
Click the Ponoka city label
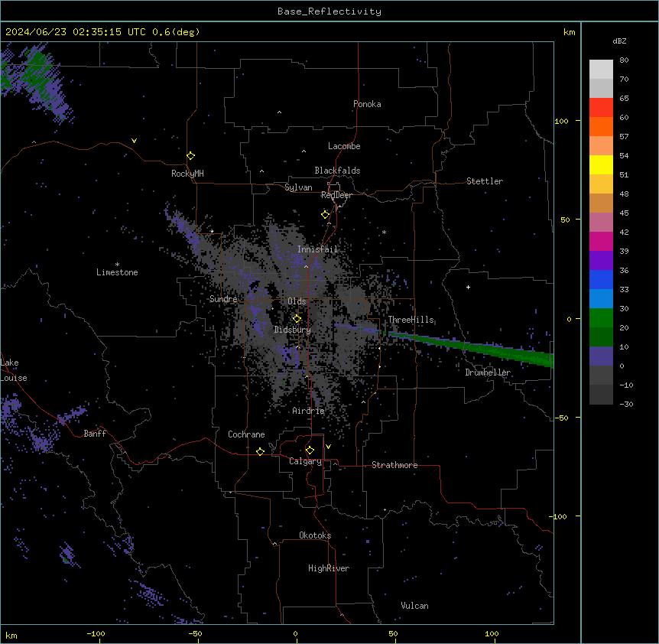point(367,104)
